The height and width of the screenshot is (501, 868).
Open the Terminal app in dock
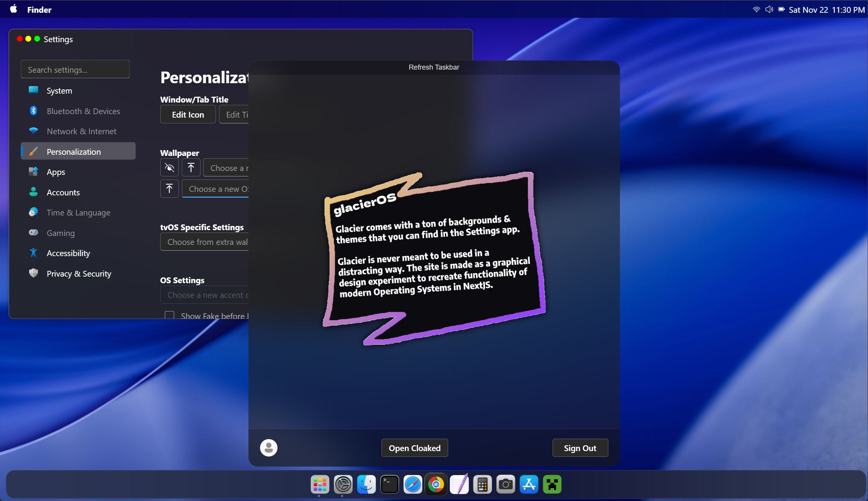click(389, 484)
